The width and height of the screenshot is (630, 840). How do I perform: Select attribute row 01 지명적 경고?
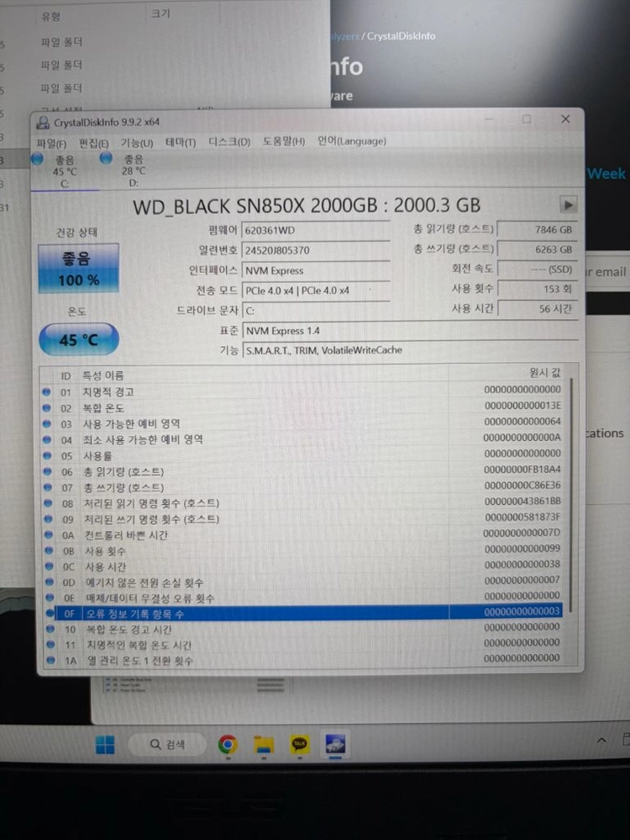point(302,391)
